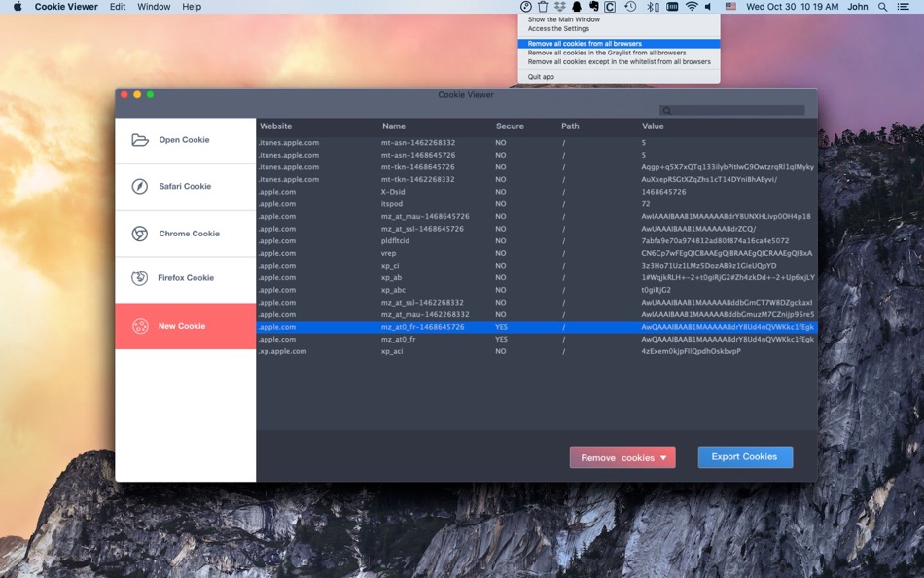
Task: Open Spotlight search magnifier icon
Action: tap(882, 7)
